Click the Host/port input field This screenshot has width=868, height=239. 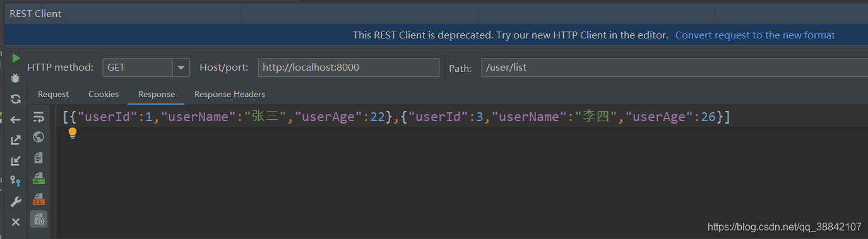coord(348,67)
